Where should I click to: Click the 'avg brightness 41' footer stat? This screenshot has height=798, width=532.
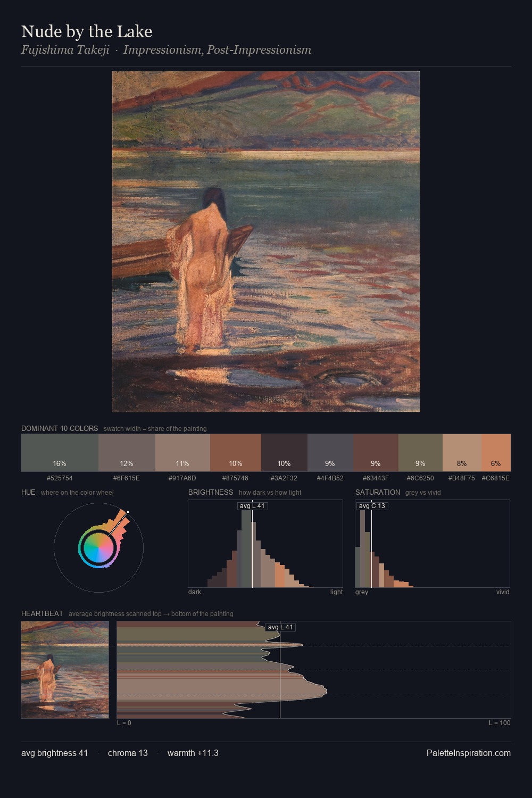coord(55,753)
